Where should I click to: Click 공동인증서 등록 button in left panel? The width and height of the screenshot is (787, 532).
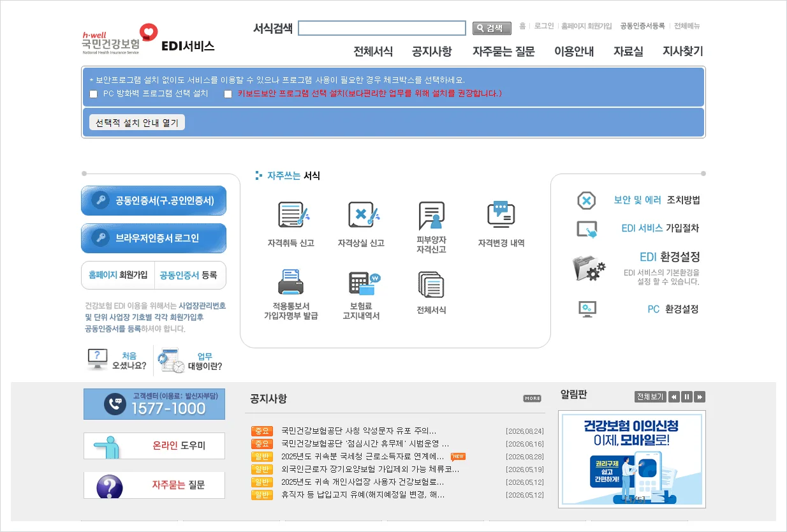(189, 275)
